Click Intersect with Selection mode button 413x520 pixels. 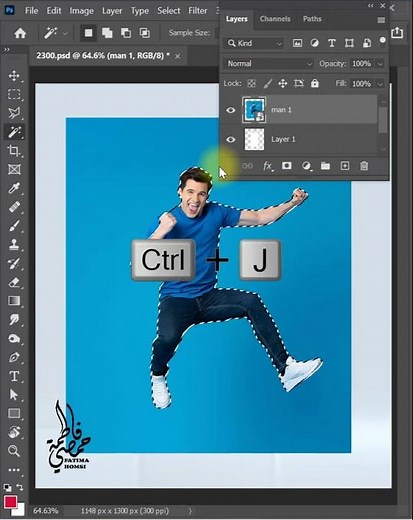click(144, 33)
